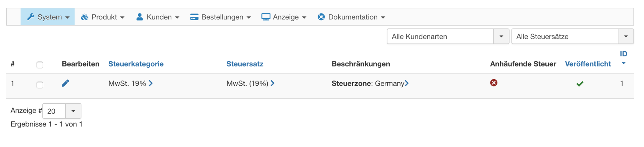Screen dimensions: 644x147
Task: Open the Bestellungen menu
Action: 220,17
